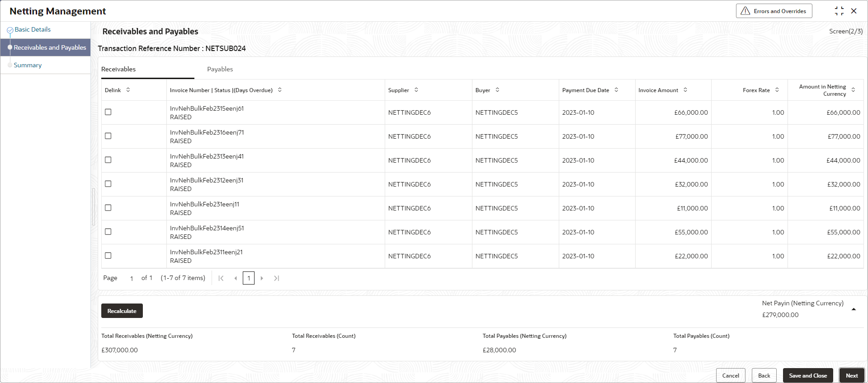868x383 pixels.
Task: Close the Netting Management screen
Action: [x=854, y=11]
